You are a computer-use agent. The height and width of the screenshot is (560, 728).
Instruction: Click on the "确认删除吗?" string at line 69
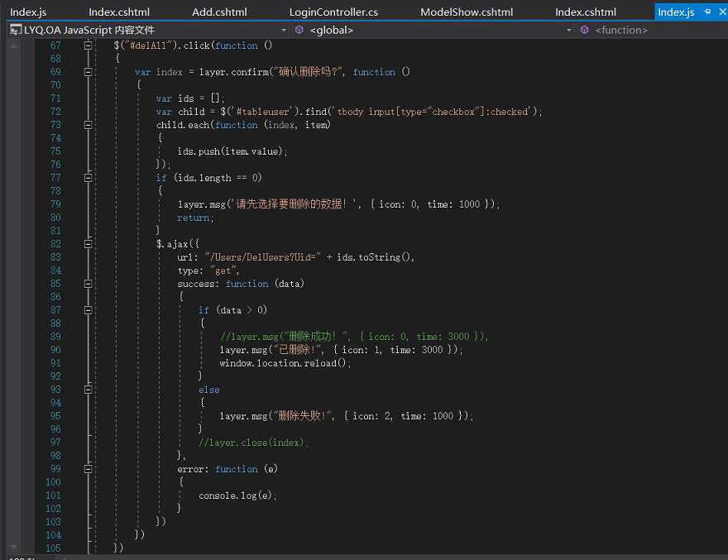click(x=309, y=72)
